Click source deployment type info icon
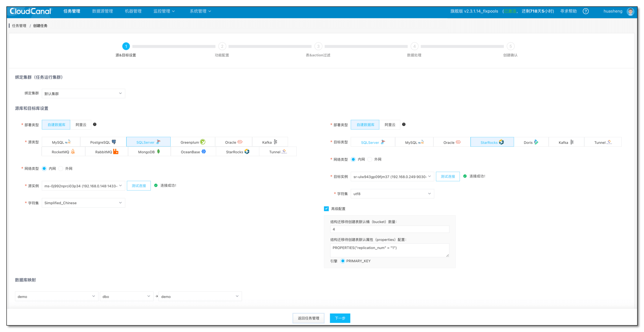644x332 pixels. [x=95, y=124]
